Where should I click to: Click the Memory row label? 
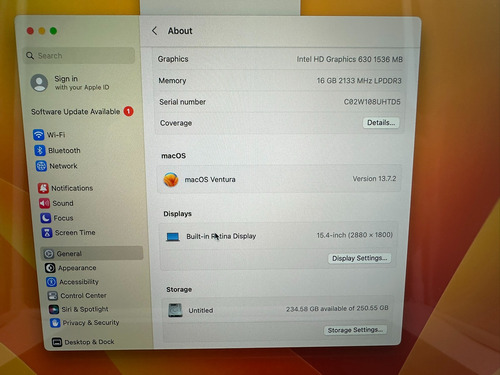pyautogui.click(x=172, y=81)
